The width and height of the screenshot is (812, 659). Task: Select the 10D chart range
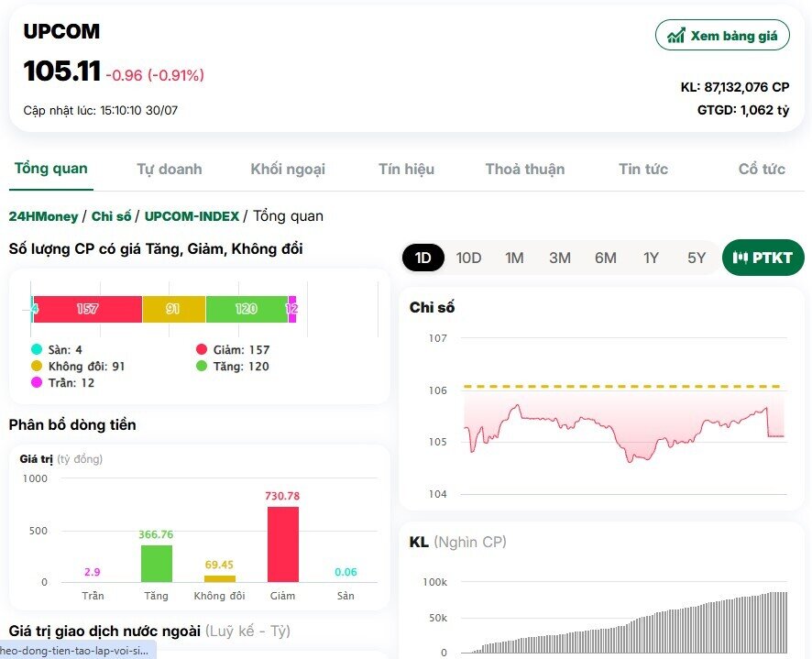click(468, 258)
